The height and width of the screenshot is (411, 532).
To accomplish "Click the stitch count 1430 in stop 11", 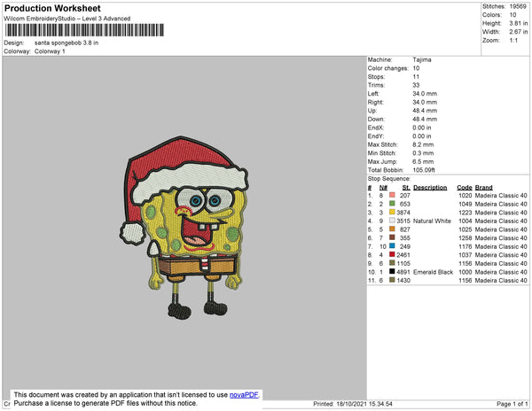I will pos(403,281).
